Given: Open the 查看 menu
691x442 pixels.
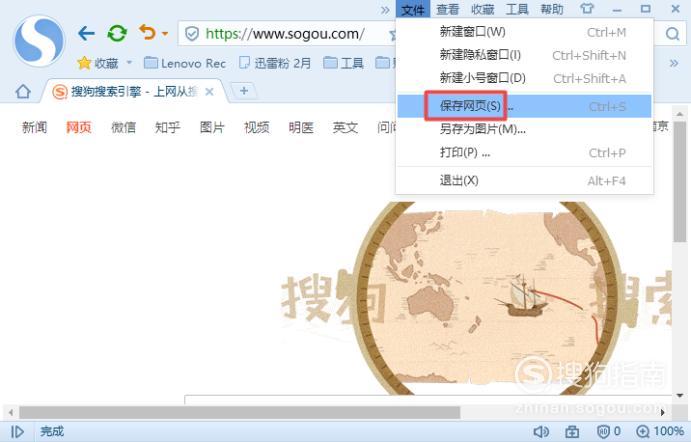Looking at the screenshot, I should (448, 9).
